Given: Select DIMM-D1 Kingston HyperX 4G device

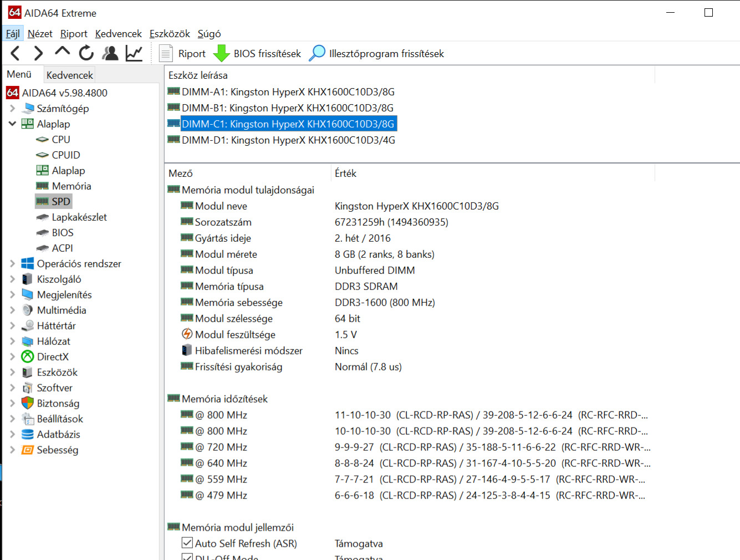Looking at the screenshot, I should (x=282, y=140).
